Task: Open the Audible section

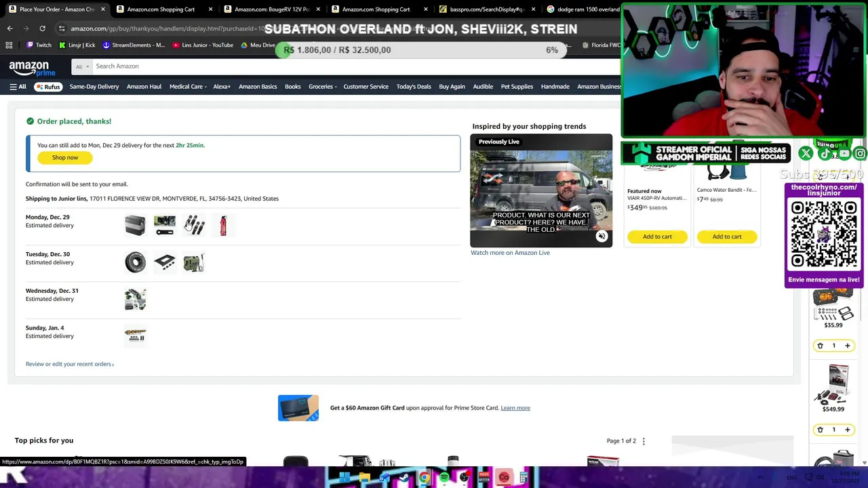Action: 483,87
